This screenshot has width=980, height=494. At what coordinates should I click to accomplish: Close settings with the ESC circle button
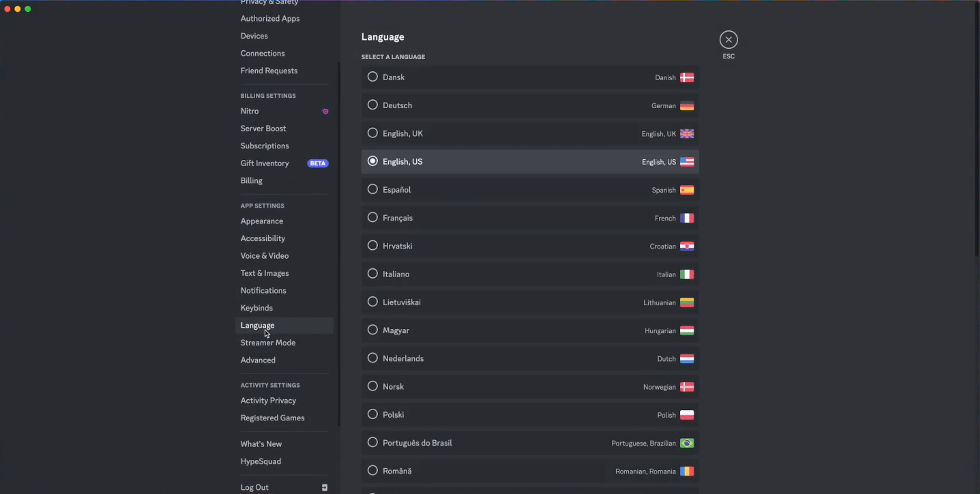pyautogui.click(x=728, y=40)
